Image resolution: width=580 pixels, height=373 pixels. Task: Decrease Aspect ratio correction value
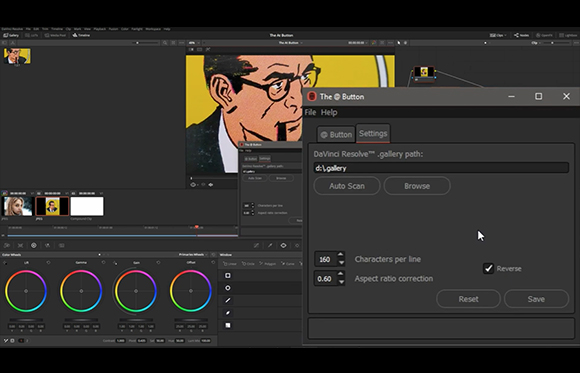[x=341, y=282]
